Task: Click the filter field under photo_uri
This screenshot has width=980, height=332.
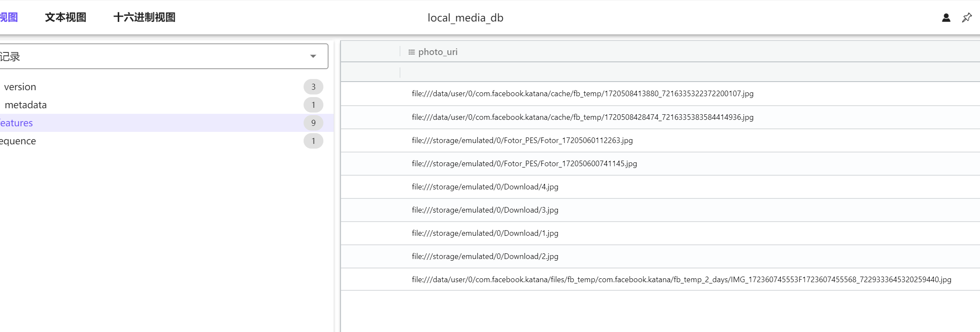Action: [690, 72]
